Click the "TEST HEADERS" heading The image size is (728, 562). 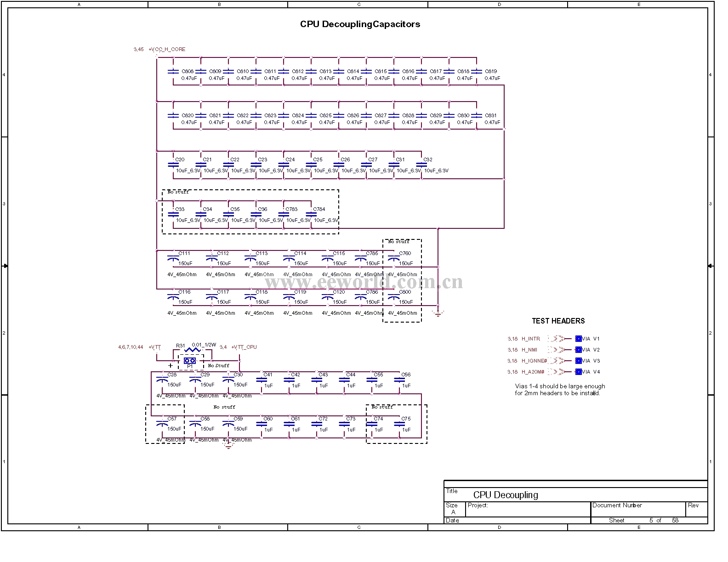[558, 321]
